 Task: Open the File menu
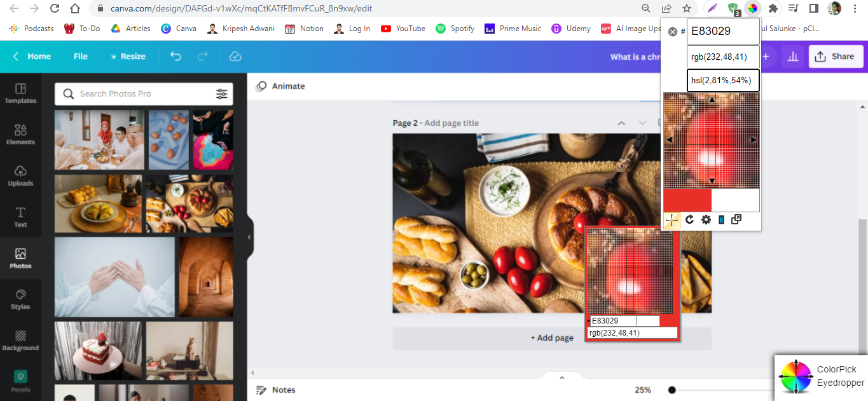click(x=81, y=57)
